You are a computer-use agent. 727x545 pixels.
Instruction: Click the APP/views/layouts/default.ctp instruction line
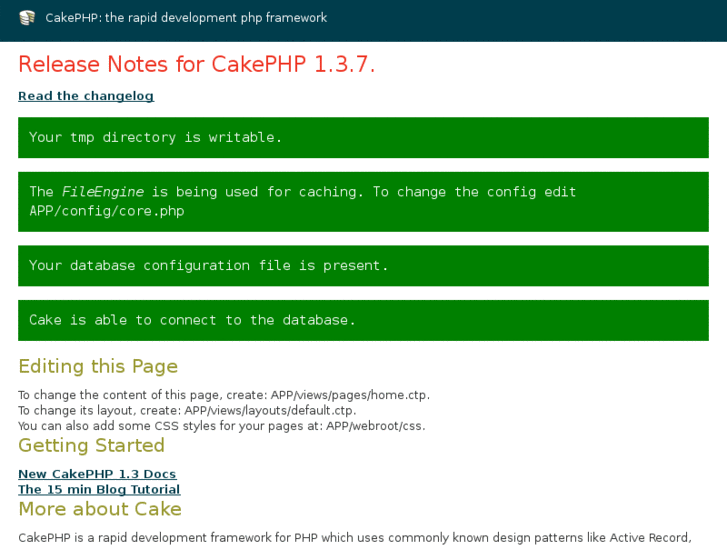(x=187, y=410)
